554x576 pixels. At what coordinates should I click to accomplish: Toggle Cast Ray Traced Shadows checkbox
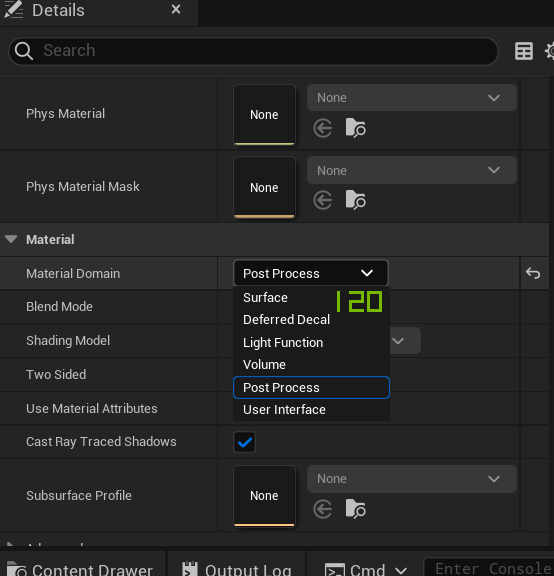point(244,442)
